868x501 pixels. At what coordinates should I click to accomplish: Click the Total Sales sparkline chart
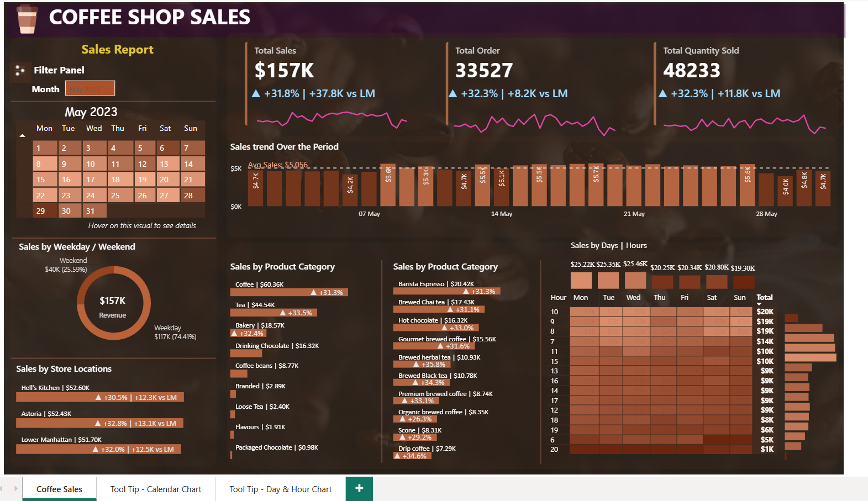click(332, 119)
